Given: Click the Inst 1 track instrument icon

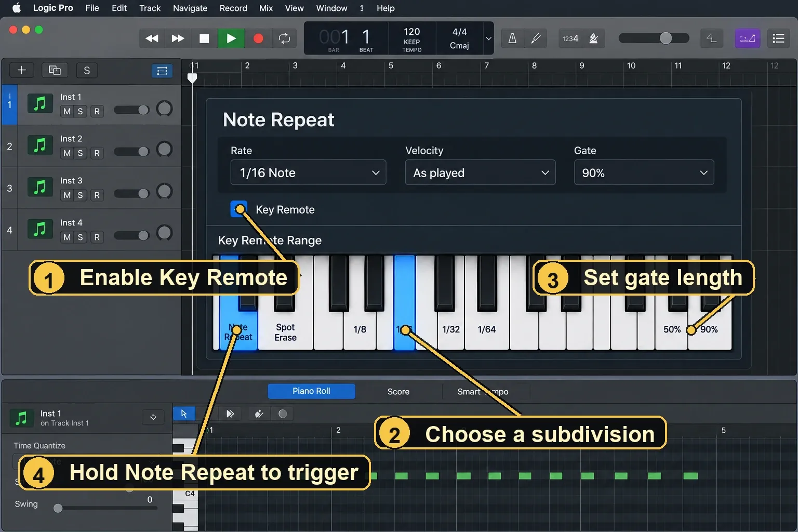Looking at the screenshot, I should (40, 104).
